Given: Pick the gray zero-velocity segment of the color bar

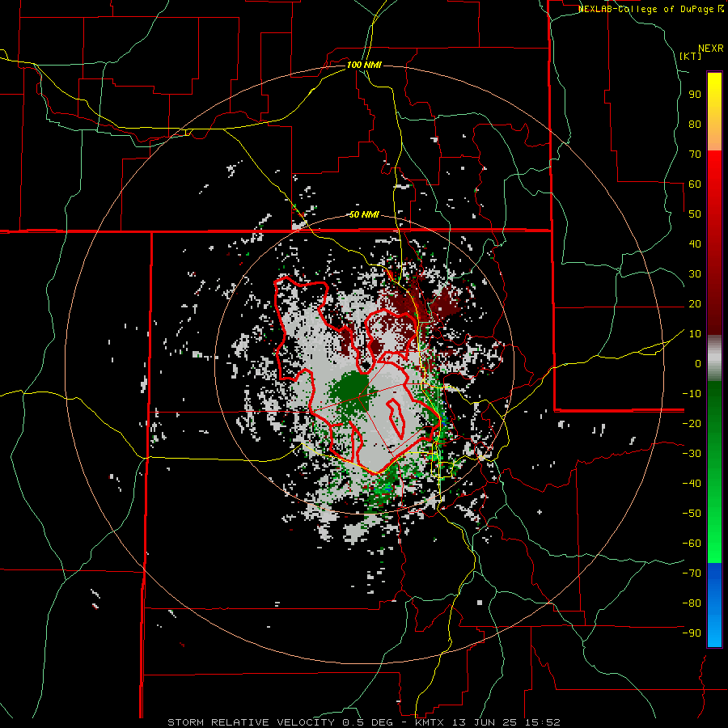Looking at the screenshot, I should (714, 360).
